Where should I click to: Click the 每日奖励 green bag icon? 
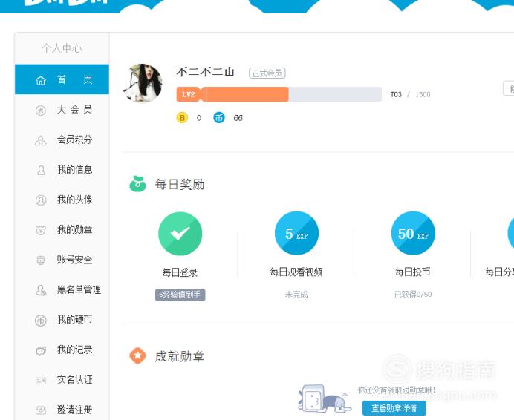tap(138, 184)
